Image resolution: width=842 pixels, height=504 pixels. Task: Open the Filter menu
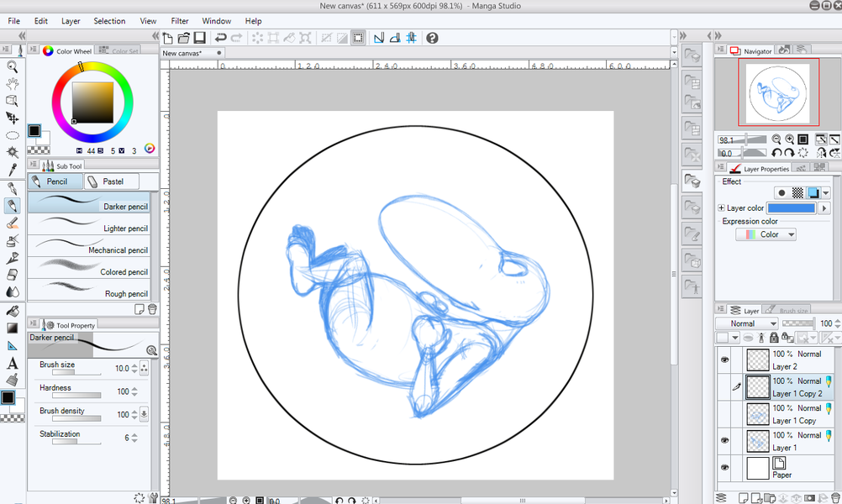tap(179, 21)
